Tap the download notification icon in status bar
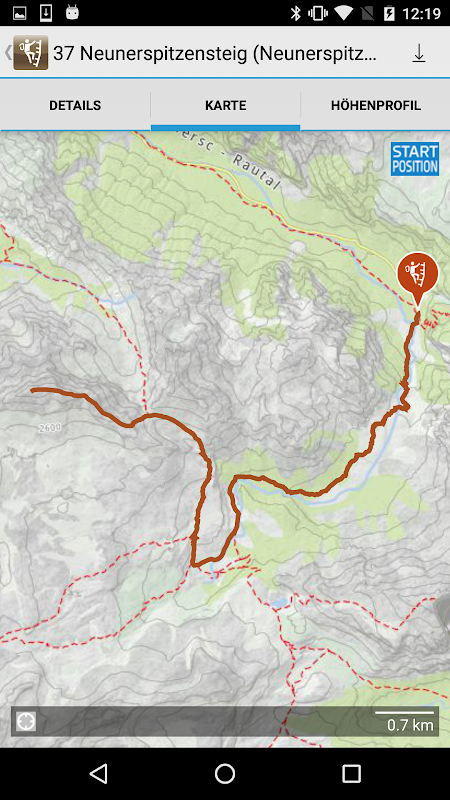450x800 pixels. pos(46,13)
